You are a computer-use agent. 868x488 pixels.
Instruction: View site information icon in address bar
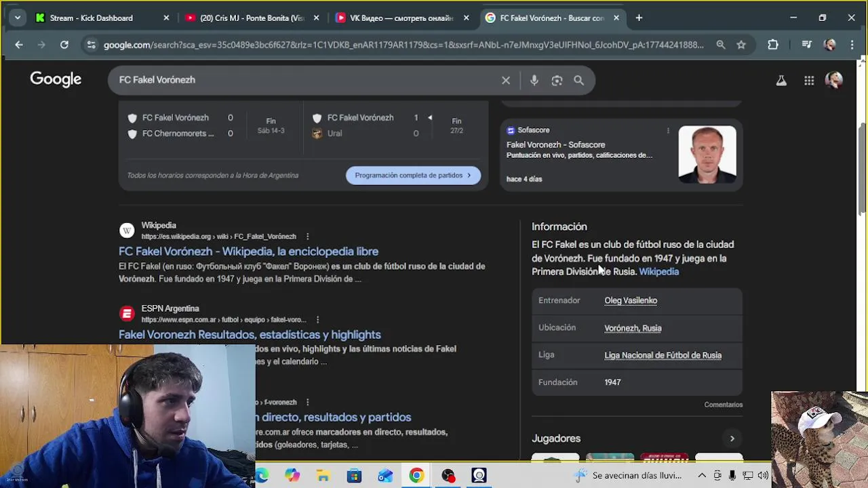tap(91, 45)
